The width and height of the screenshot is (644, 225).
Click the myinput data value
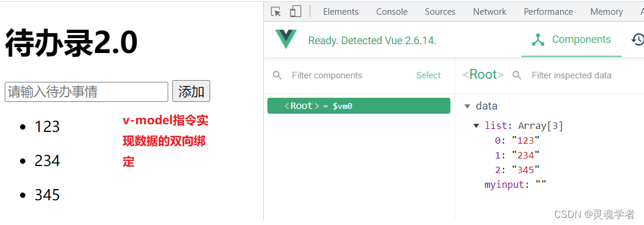pos(541,185)
